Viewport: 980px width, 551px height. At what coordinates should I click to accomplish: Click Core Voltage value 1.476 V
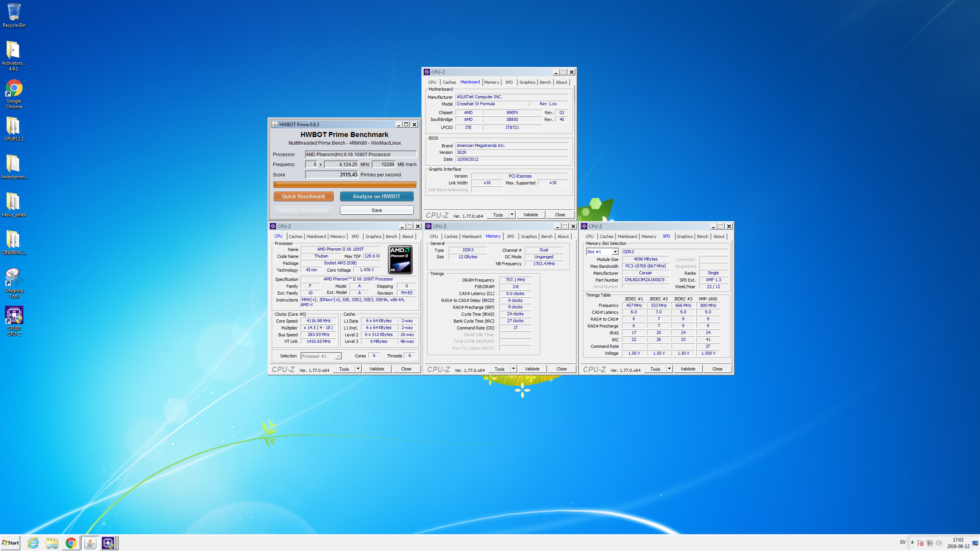(367, 270)
